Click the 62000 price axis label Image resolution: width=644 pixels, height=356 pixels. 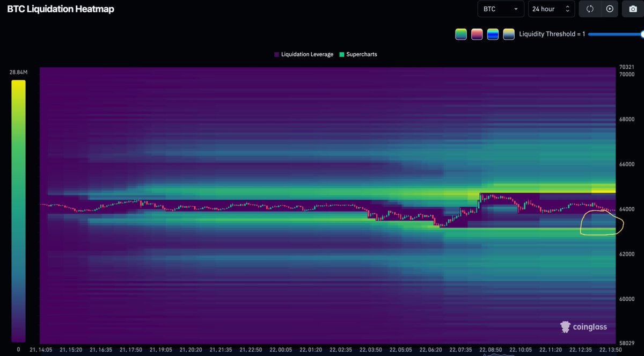pyautogui.click(x=627, y=254)
